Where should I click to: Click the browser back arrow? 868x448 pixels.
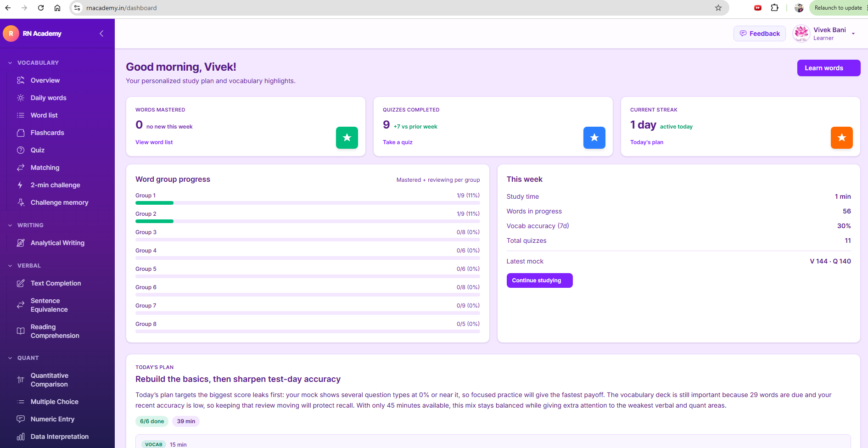(x=8, y=8)
